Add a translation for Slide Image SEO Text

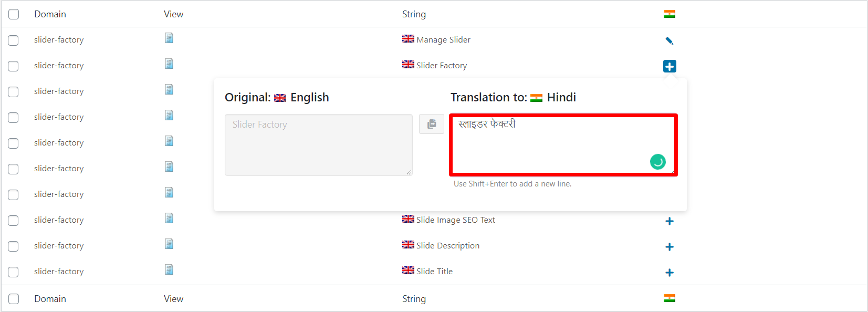[x=670, y=221]
